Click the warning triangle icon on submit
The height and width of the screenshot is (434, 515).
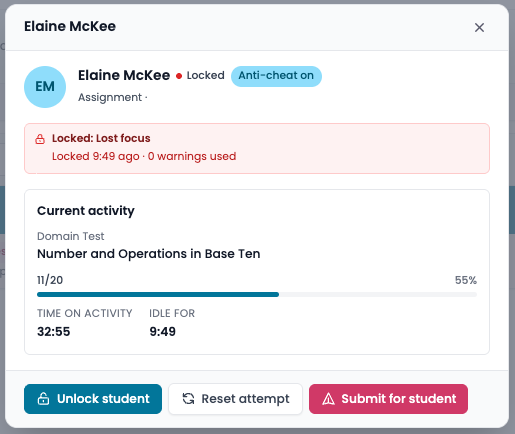[328, 399]
